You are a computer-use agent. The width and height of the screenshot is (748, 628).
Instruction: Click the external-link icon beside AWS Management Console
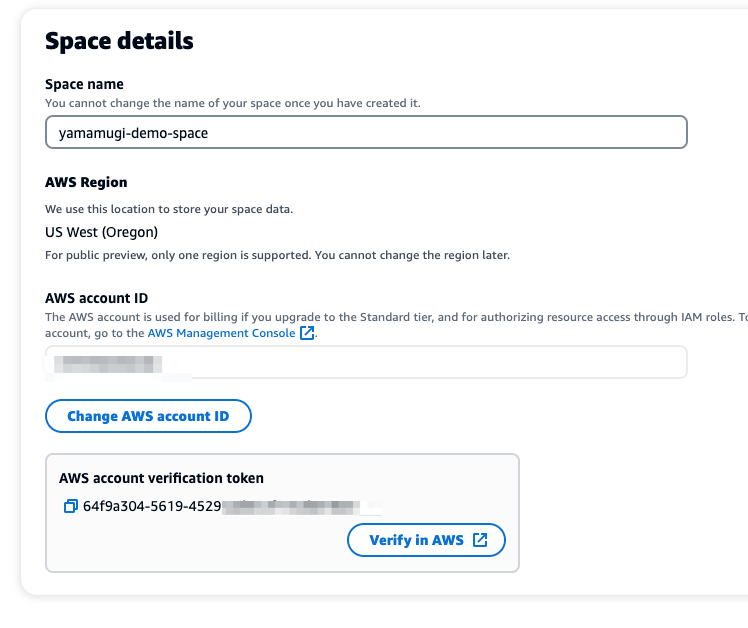[x=307, y=333]
